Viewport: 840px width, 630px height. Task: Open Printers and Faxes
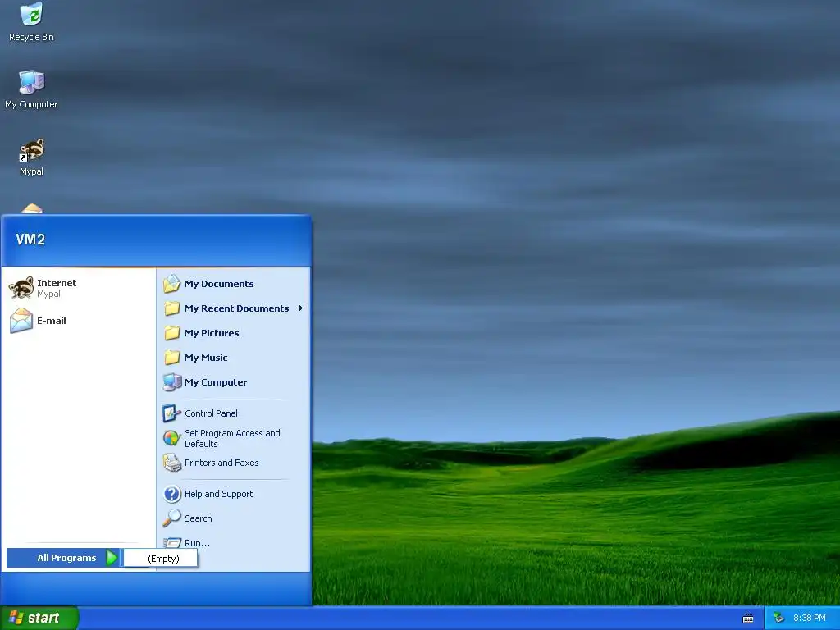click(234, 463)
